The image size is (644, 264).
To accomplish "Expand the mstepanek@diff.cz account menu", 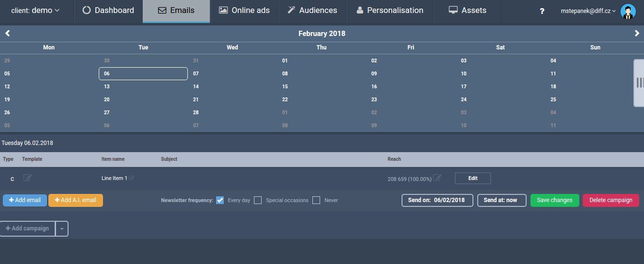I will tap(588, 11).
